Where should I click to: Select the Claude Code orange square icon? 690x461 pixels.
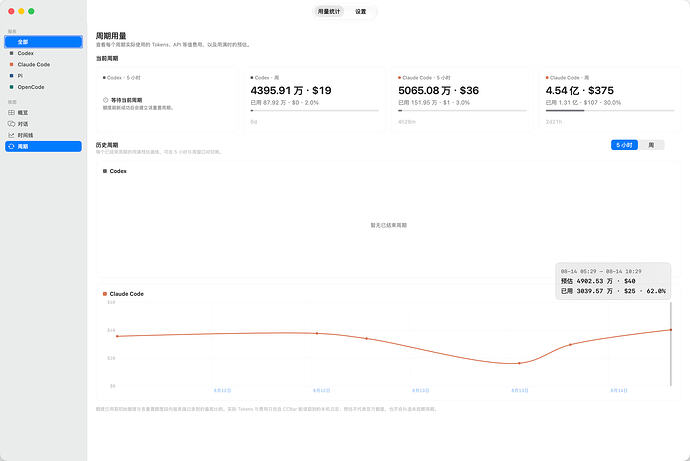click(11, 64)
